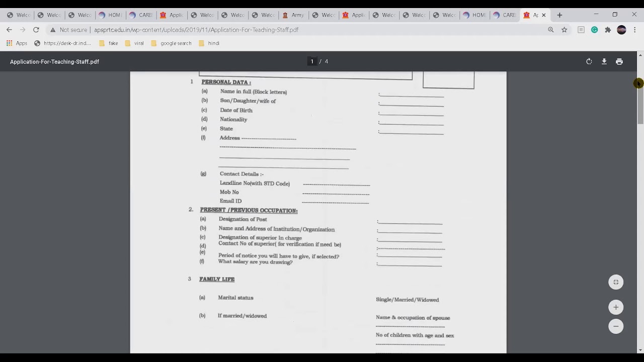Click the PERSONAL DATA heading

click(x=226, y=82)
